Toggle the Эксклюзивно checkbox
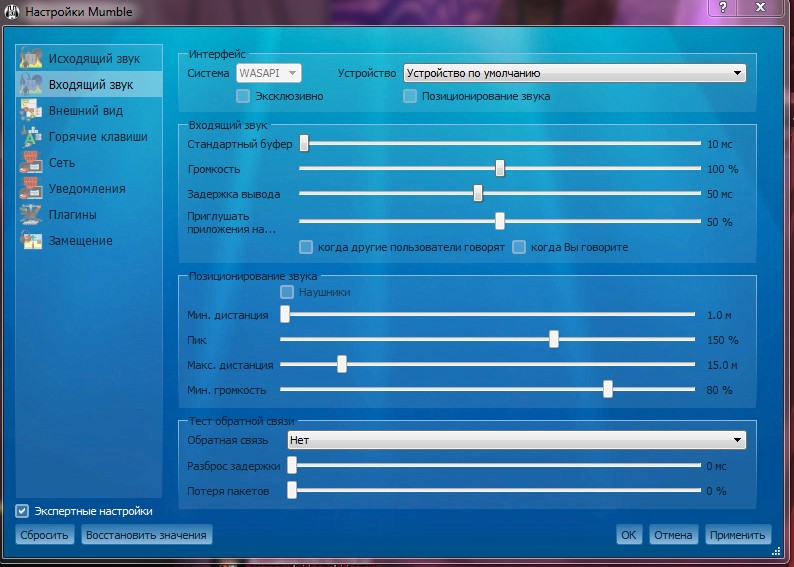 tap(243, 96)
